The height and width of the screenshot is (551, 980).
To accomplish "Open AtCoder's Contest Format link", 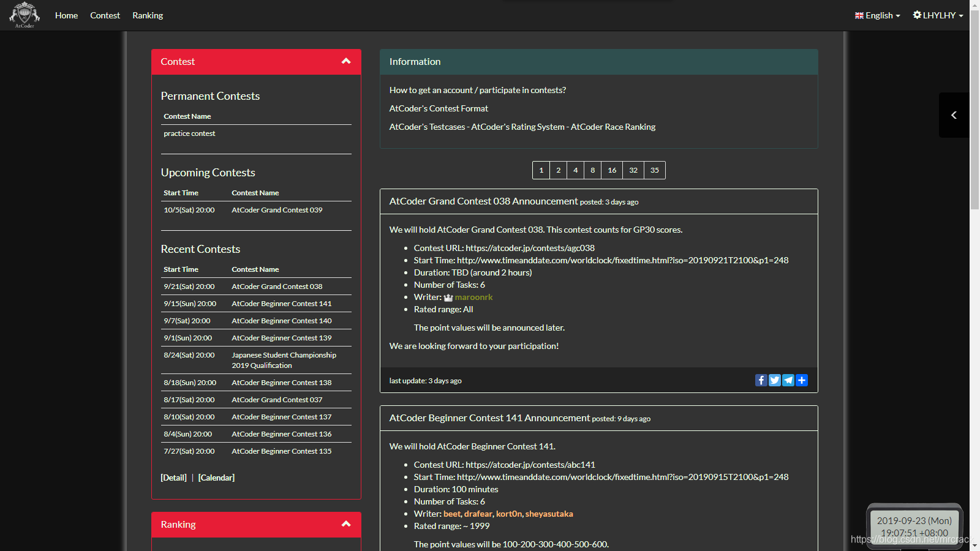I will [439, 108].
